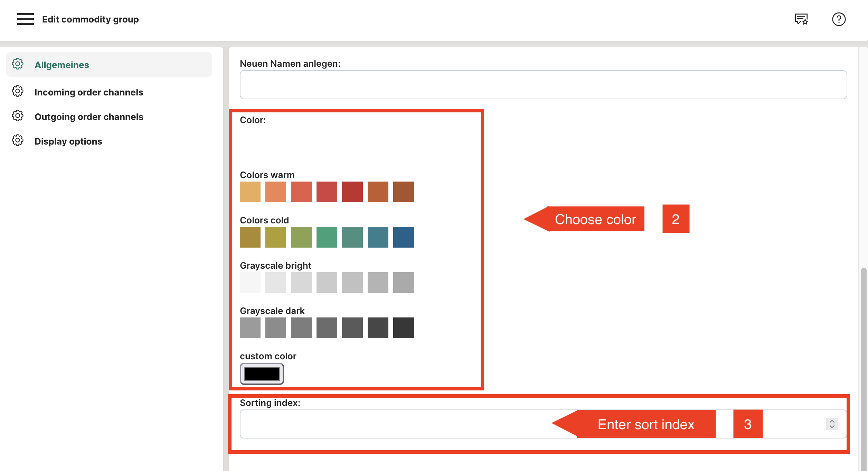Click the gear icon beside Allgemeines
This screenshot has width=868, height=471.
click(x=18, y=64)
